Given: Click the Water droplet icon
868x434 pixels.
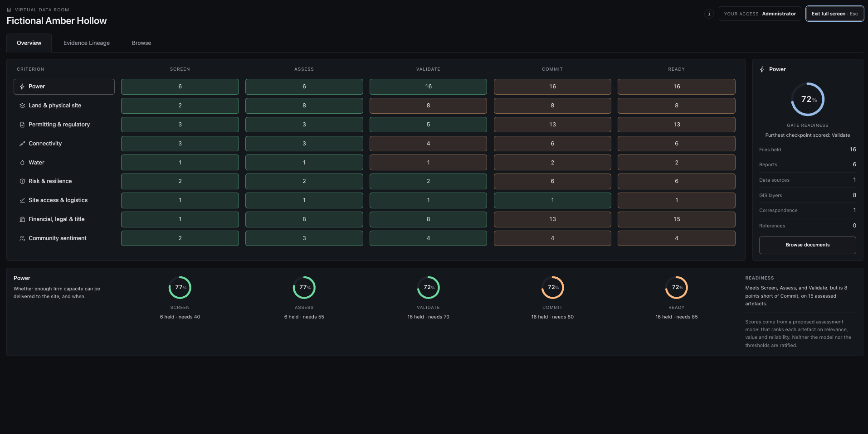Looking at the screenshot, I should pyautogui.click(x=22, y=163).
